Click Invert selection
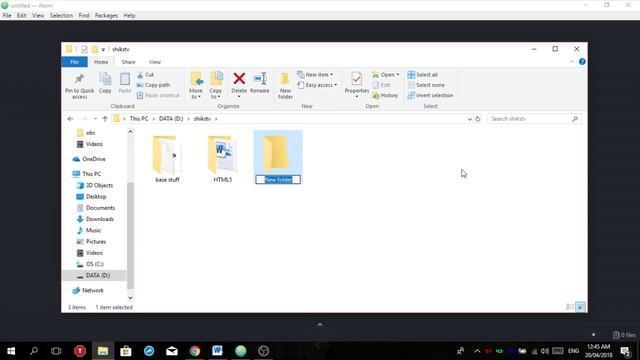The image size is (640, 360). click(430, 95)
